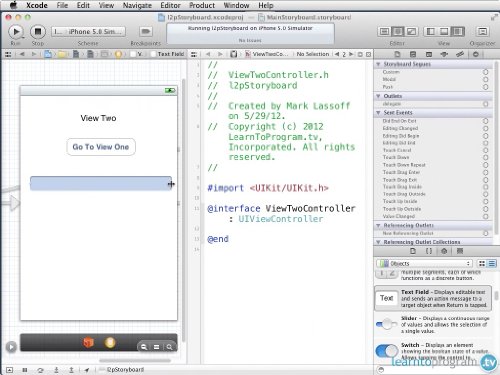
Task: Click the circle beside Value Changed
Action: 485,216
